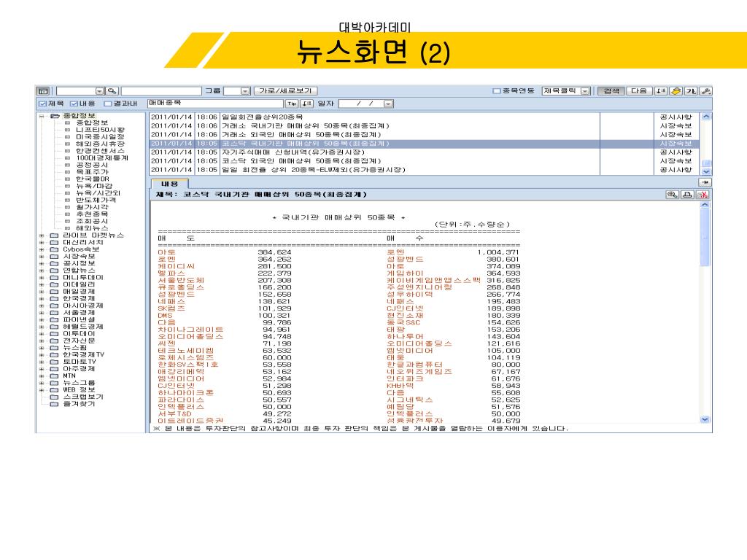Screen dimensions: 747x560
Task: Click the 매매종목 search keyword field
Action: [215, 104]
